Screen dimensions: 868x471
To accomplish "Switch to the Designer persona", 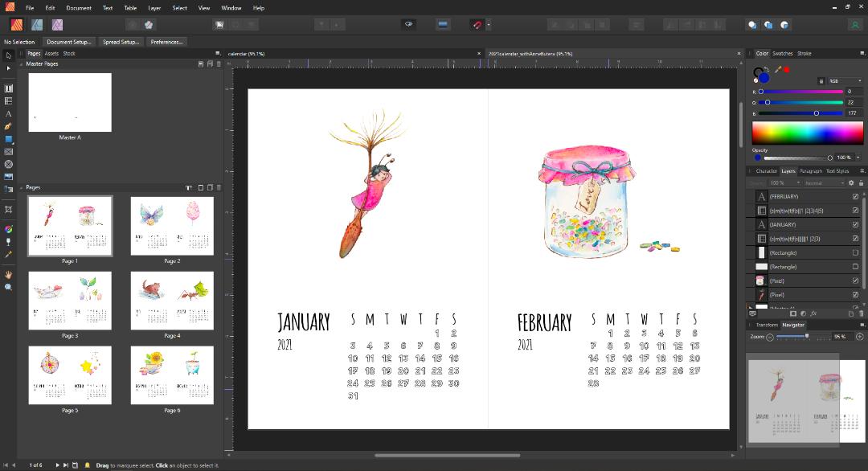I will tap(37, 25).
